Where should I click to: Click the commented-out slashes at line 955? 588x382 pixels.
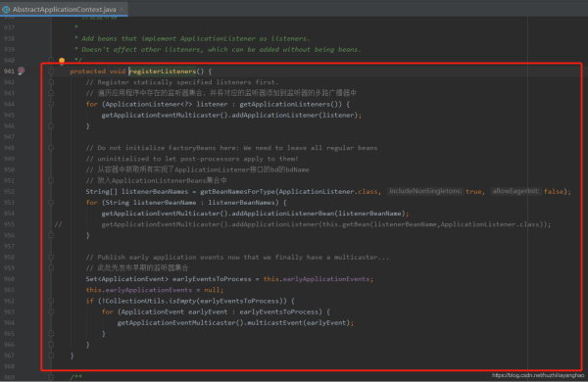click(58, 224)
